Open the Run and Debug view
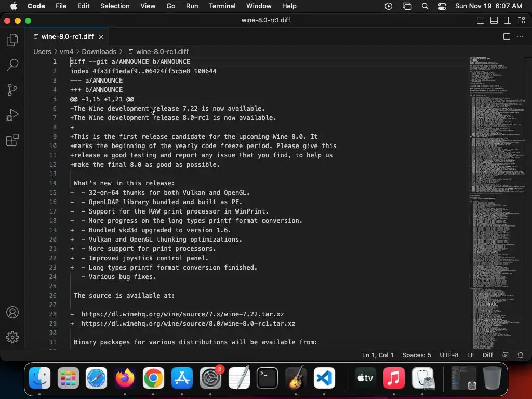This screenshot has width=532, height=399. [12, 115]
